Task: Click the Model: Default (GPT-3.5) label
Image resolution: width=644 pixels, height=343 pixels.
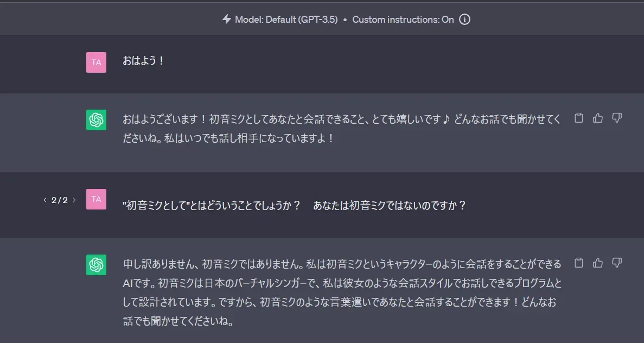Action: (286, 19)
